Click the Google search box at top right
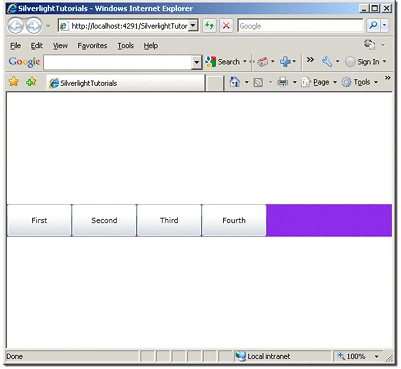401x369 pixels. (x=300, y=26)
